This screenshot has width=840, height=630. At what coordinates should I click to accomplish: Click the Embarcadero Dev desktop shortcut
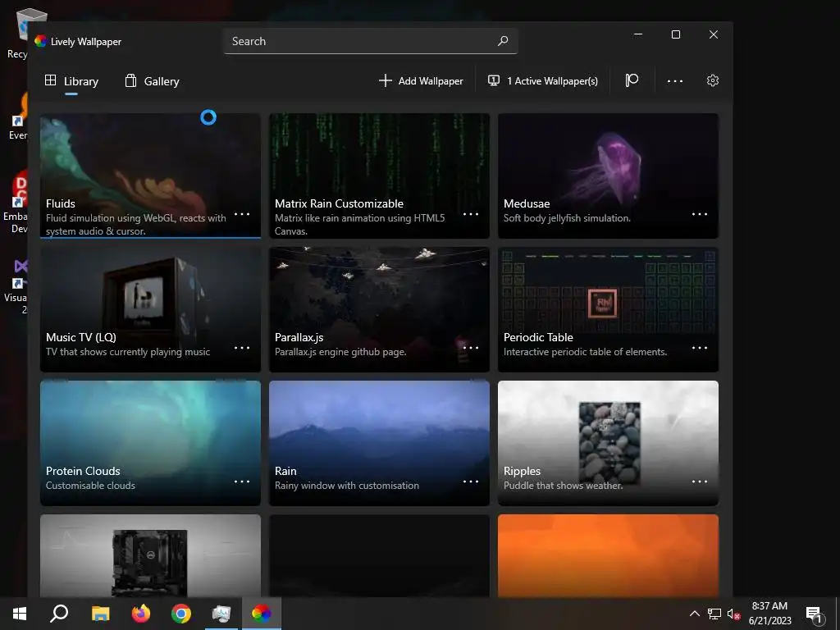15,203
